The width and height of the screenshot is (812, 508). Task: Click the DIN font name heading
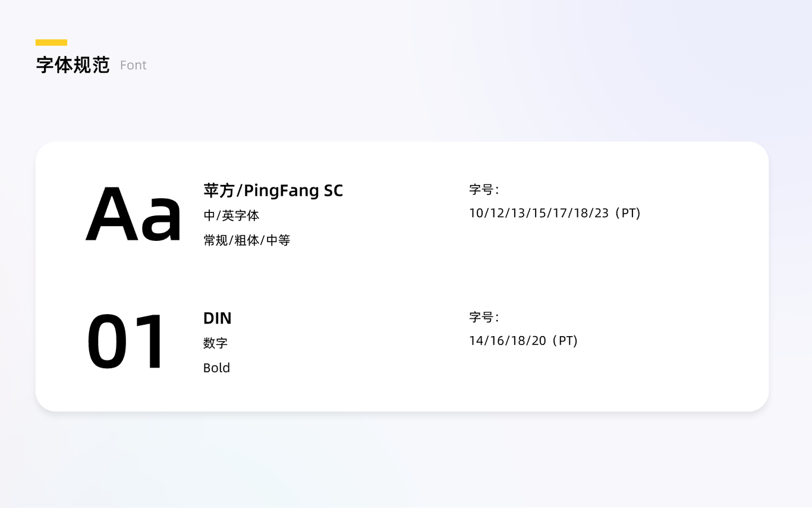(218, 318)
